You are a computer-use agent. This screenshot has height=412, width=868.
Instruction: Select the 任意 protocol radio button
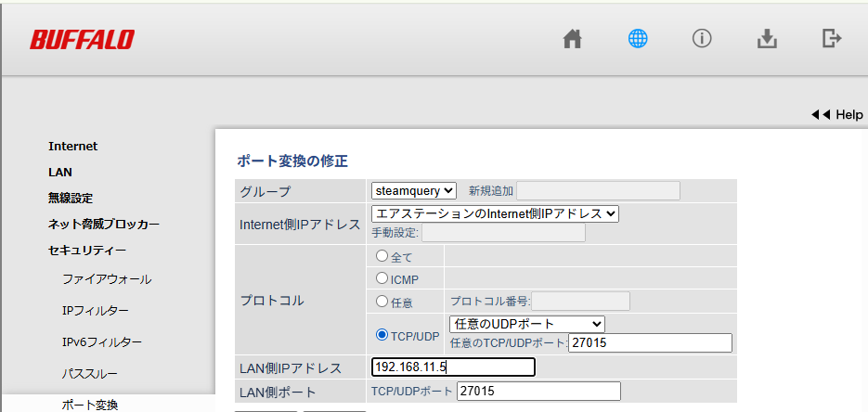coord(382,301)
